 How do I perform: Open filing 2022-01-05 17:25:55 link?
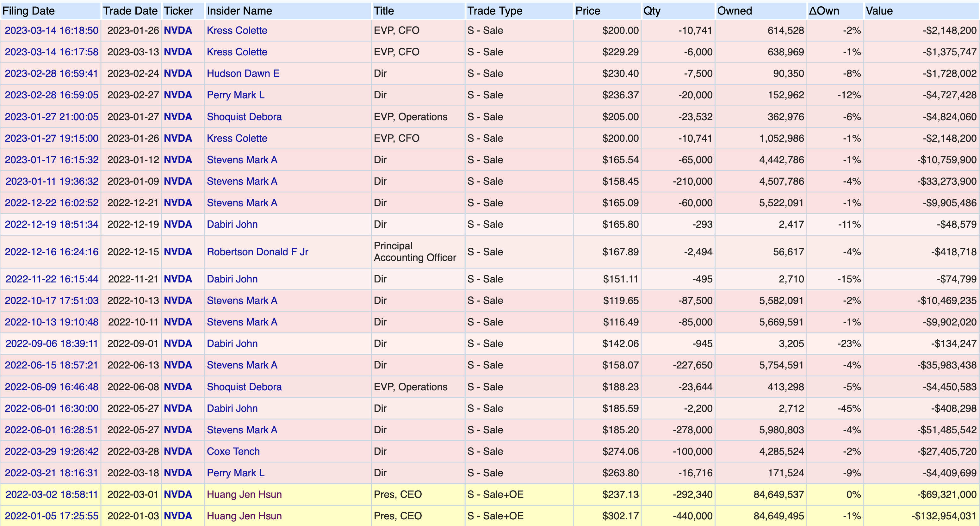click(x=51, y=516)
